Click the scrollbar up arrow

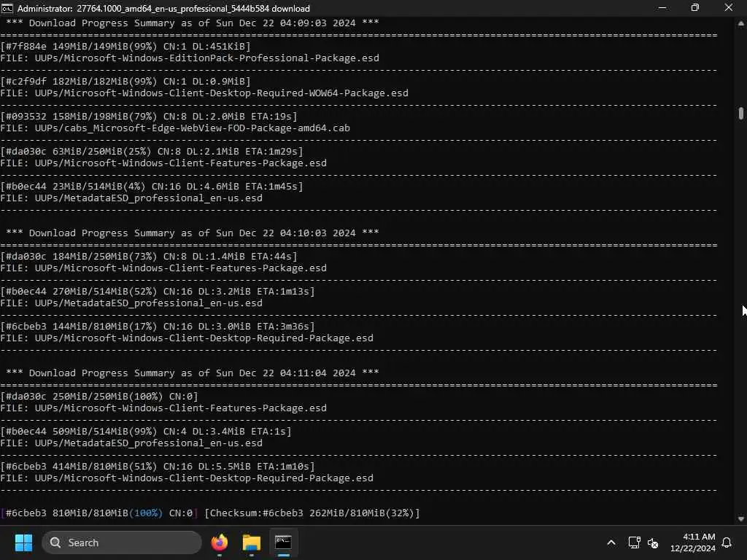point(741,23)
